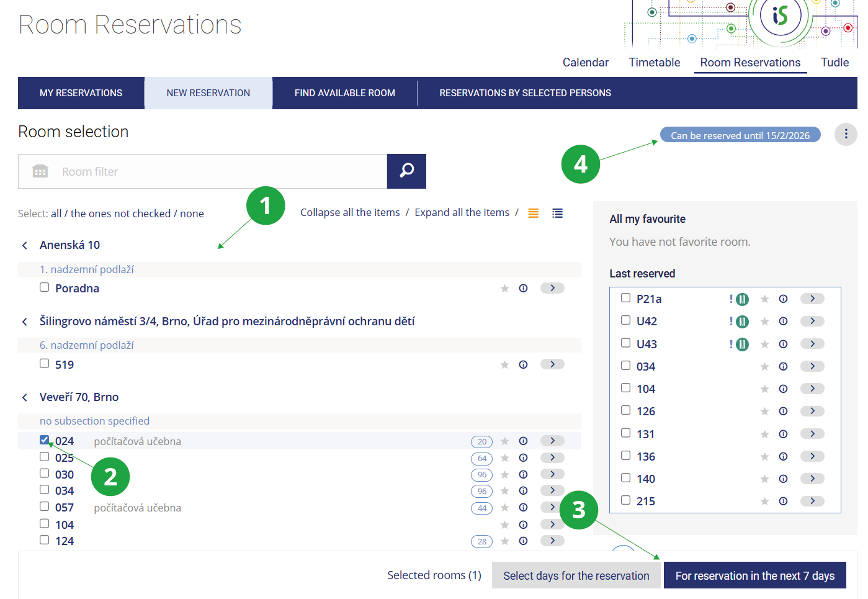Mark room Poradna as favourite with star
Image resolution: width=868 pixels, height=599 pixels.
click(504, 288)
